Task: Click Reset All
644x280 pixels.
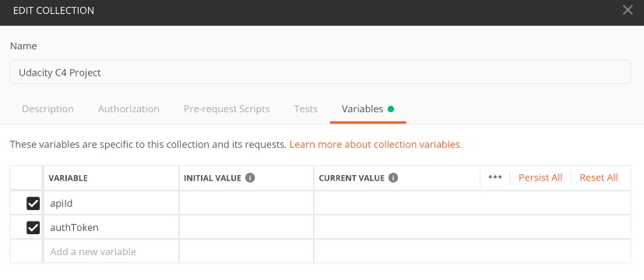Action: [x=598, y=177]
